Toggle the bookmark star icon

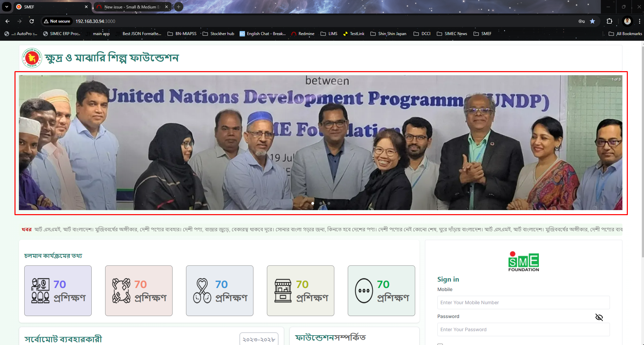[x=592, y=21]
